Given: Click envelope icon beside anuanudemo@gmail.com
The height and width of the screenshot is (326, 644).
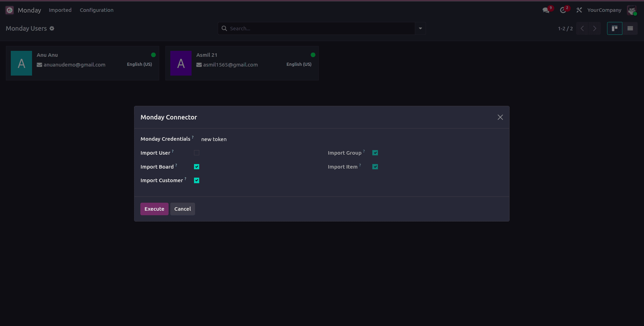Looking at the screenshot, I should 39,65.
